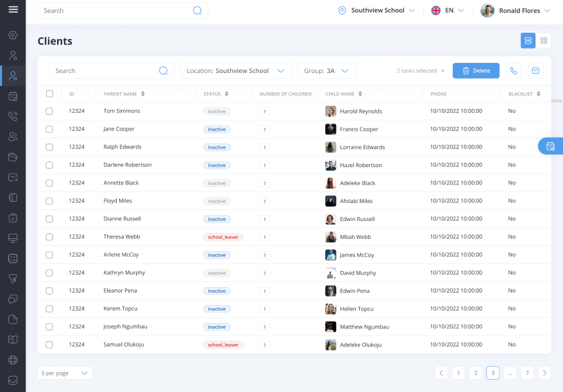
Task: Click the phone button beside Delete
Action: [x=514, y=70]
